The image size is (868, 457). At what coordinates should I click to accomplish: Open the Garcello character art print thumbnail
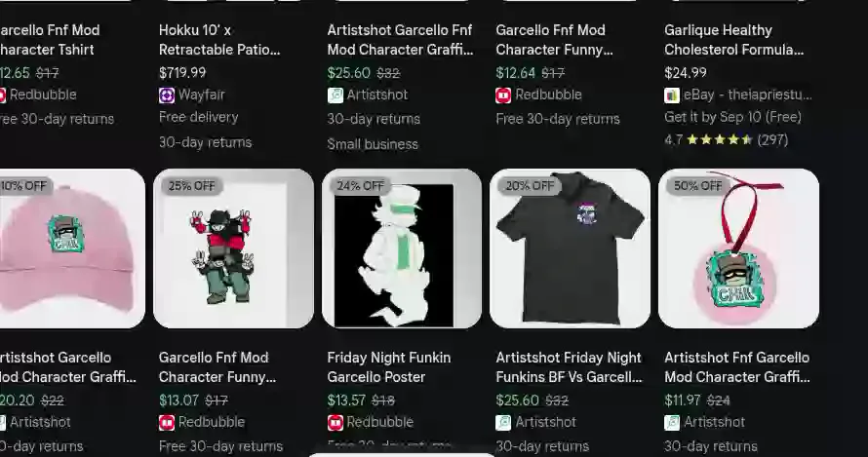coord(234,248)
